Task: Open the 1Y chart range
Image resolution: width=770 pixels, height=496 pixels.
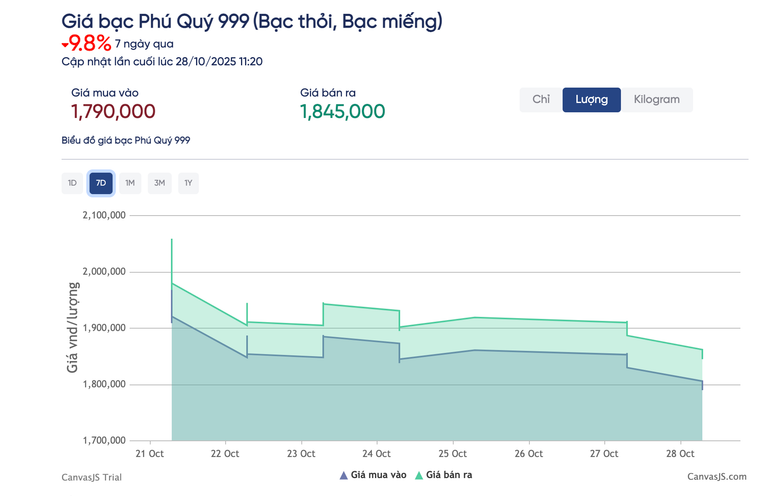Action: 188,183
